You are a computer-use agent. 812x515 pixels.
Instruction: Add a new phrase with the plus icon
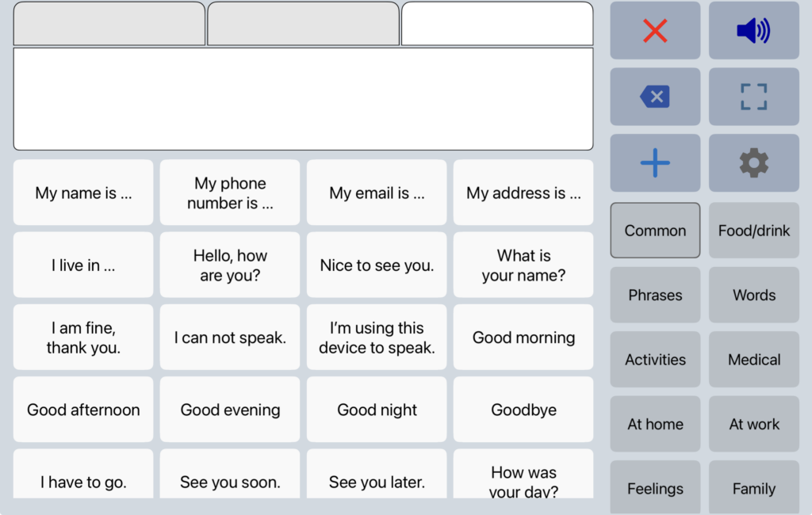click(x=655, y=162)
